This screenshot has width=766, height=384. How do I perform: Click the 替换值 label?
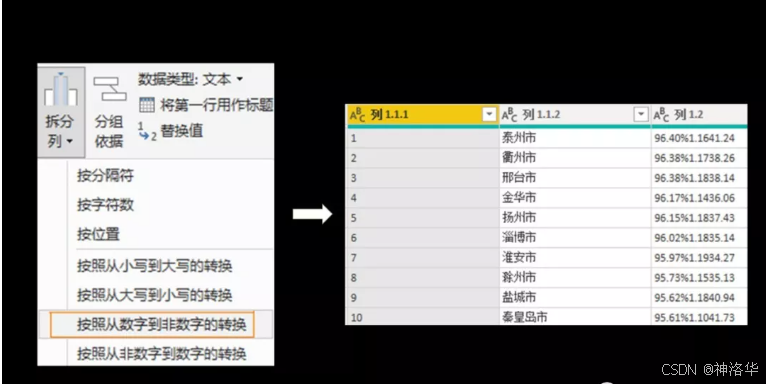(181, 131)
